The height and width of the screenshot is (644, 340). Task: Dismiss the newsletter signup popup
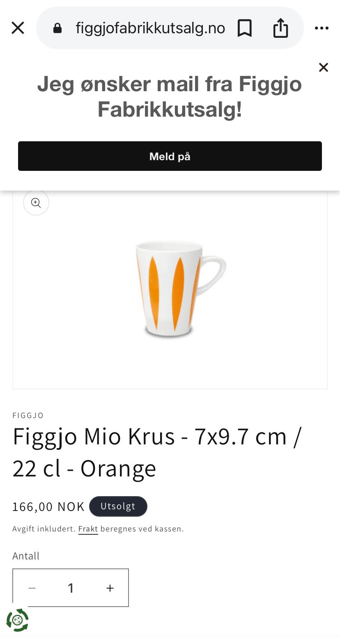(x=324, y=67)
